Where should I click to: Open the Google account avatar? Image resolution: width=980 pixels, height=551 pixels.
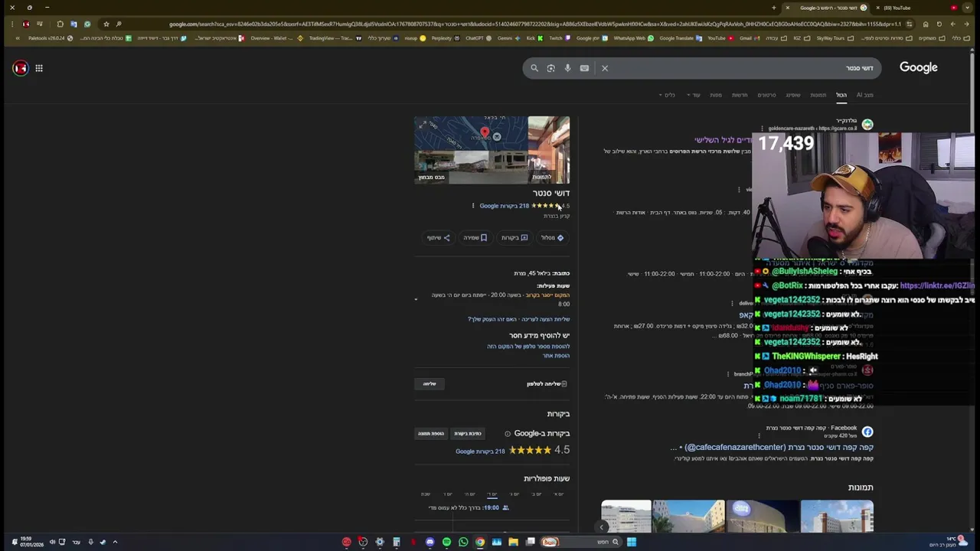coord(20,68)
